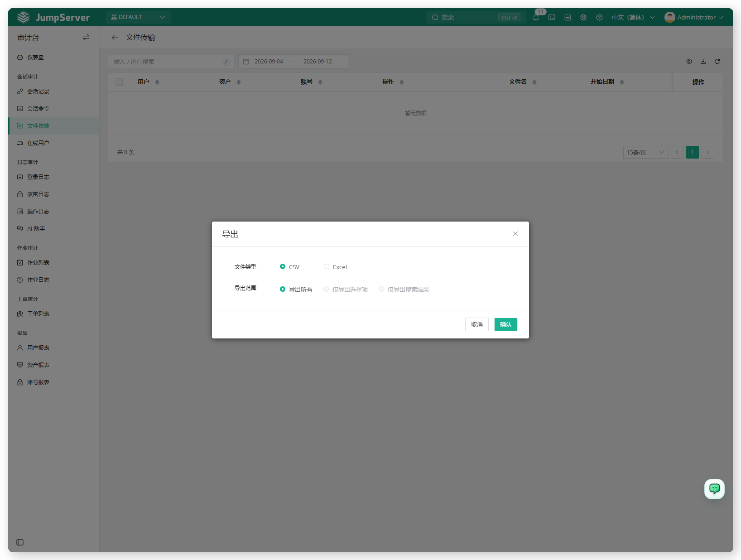Open the web terminal icon in header
The height and width of the screenshot is (560, 741).
click(x=552, y=17)
